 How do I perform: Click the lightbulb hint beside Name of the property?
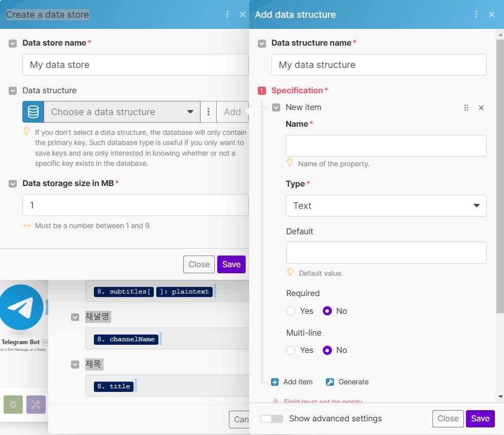[x=290, y=162]
